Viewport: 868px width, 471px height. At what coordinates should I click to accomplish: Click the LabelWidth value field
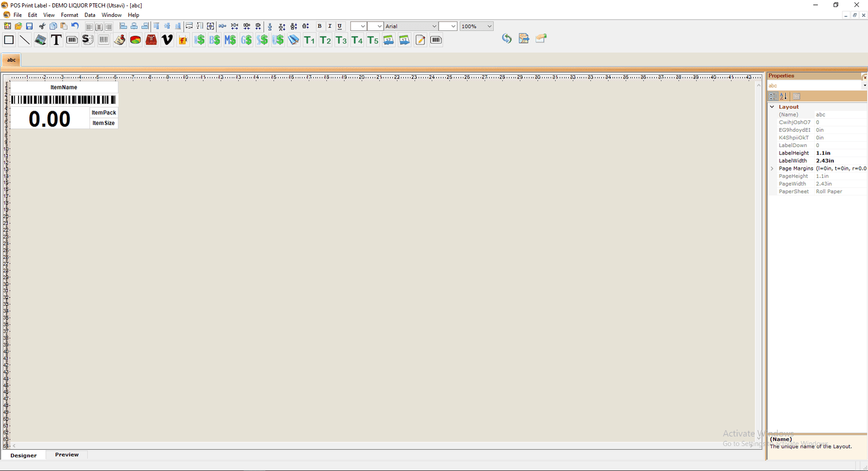[x=840, y=161]
